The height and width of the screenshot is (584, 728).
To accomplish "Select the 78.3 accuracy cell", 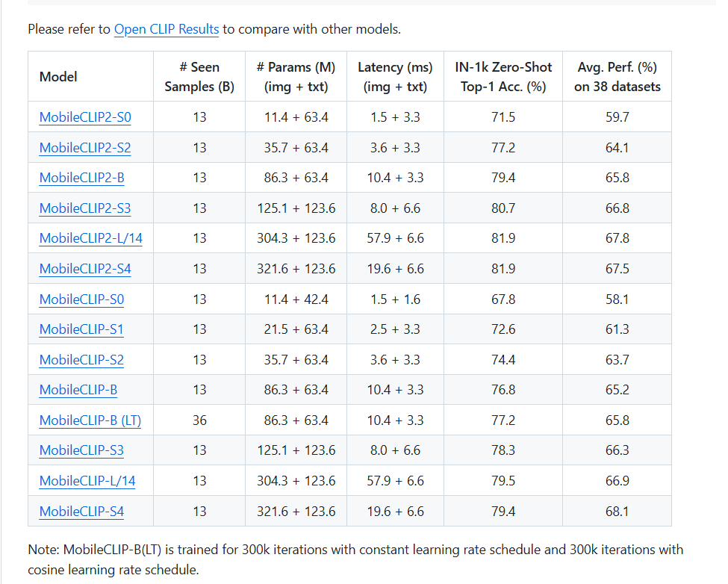I will (503, 450).
